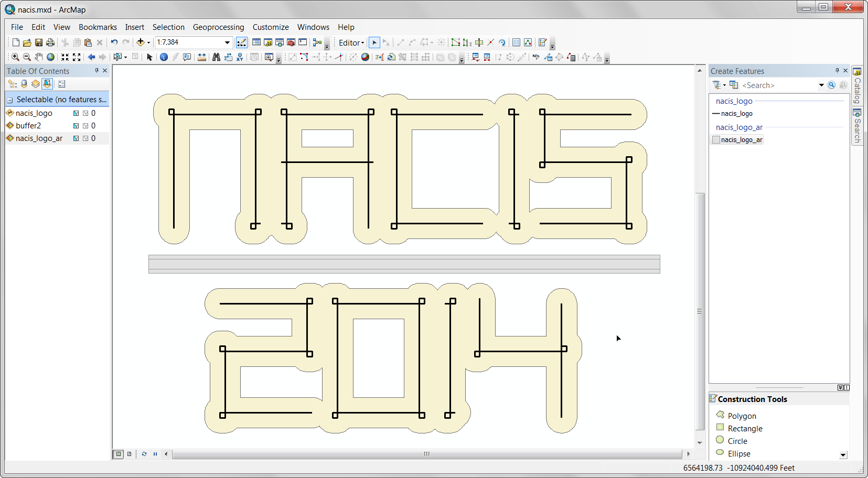Click the search box in Create Features
868x478 pixels.
tap(779, 85)
